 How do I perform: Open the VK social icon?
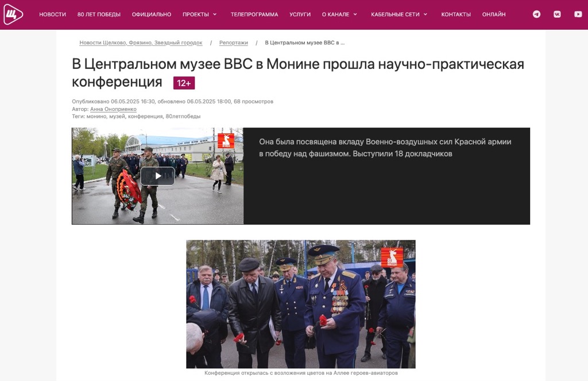(557, 14)
